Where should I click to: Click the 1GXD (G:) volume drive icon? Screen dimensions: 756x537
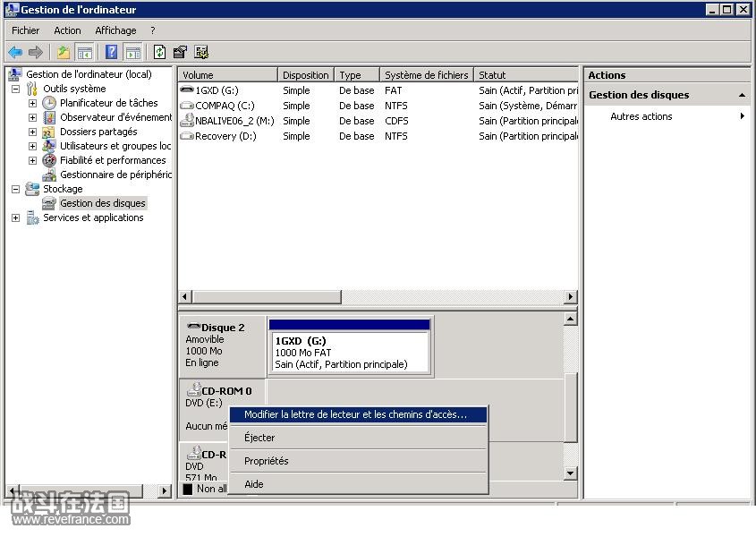coord(187,89)
